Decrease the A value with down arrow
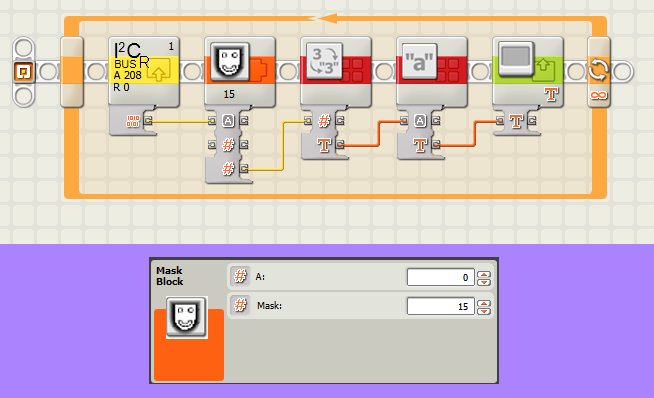This screenshot has height=398, width=654. coord(484,282)
